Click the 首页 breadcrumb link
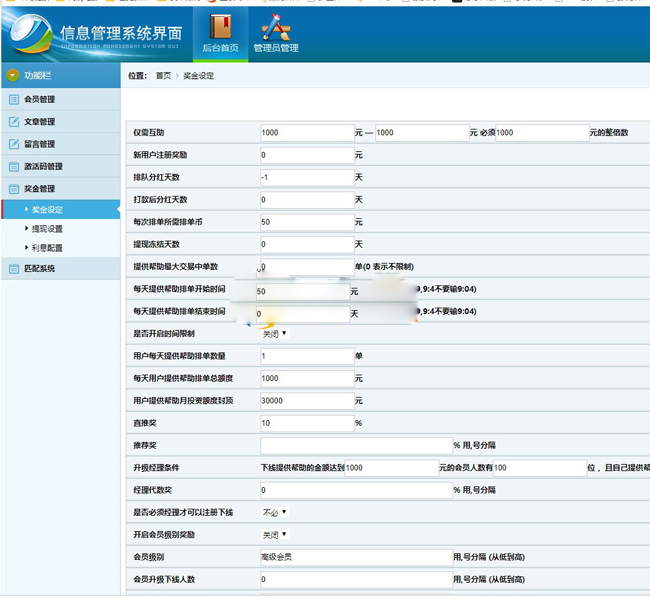Screen dimensions: 650x600 coord(162,76)
